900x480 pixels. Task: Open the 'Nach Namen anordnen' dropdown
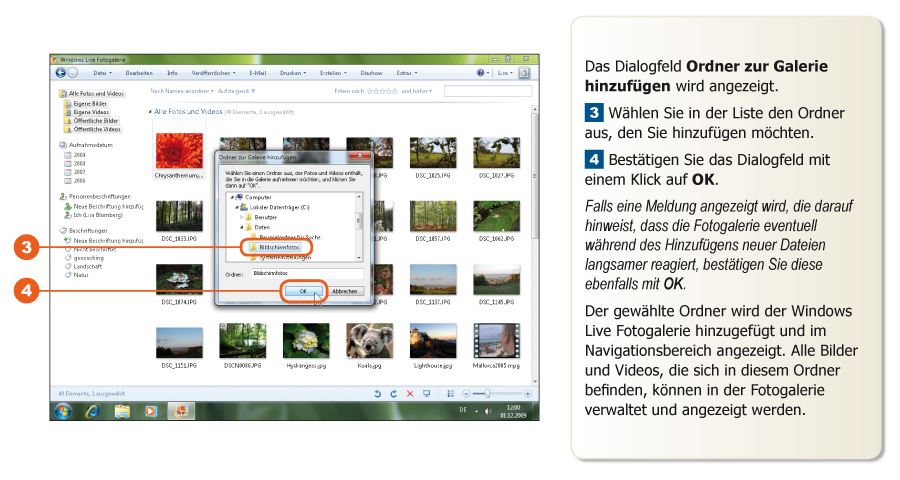coord(181,91)
